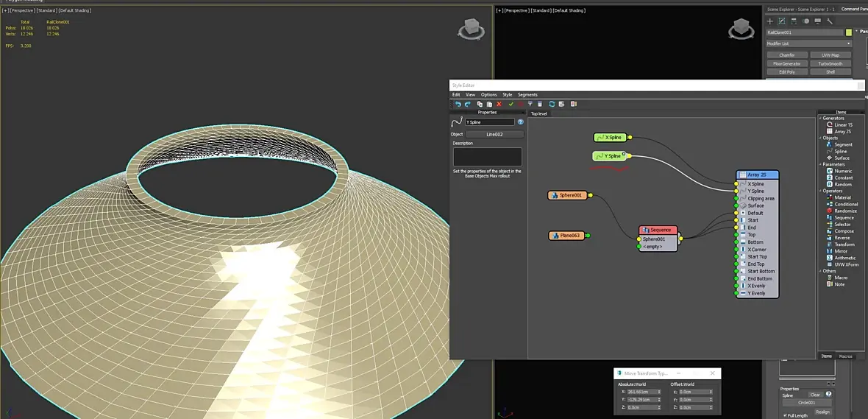The image size is (868, 419).
Task: Click the green checkmark apply icon
Action: click(x=511, y=104)
